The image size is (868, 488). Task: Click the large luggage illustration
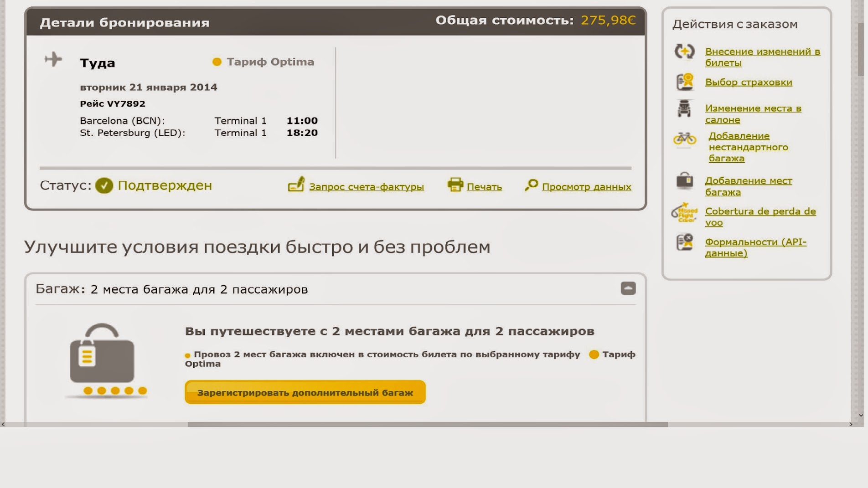[105, 360]
